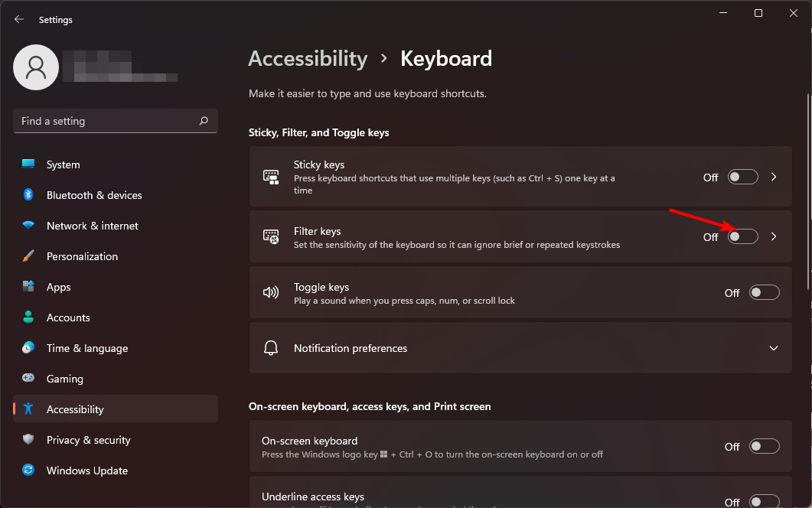Click the Gaming controller icon
This screenshot has width=812, height=508.
coord(28,378)
